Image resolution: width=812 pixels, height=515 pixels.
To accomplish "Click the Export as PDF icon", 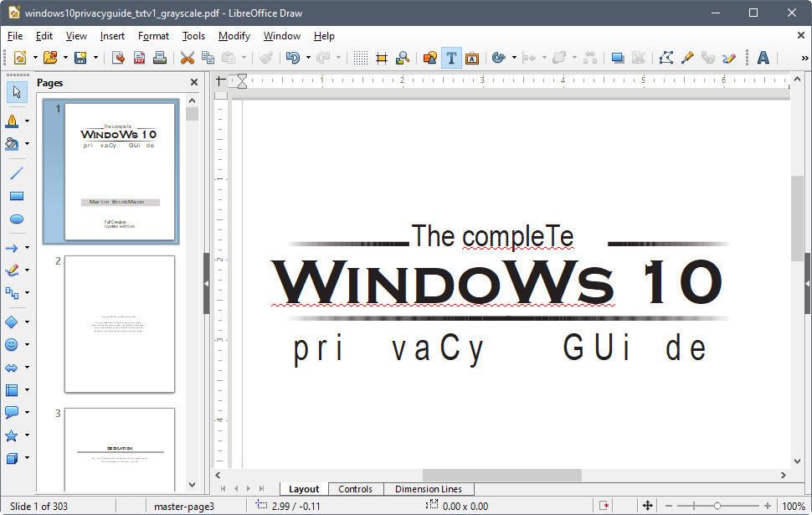I will point(139,58).
